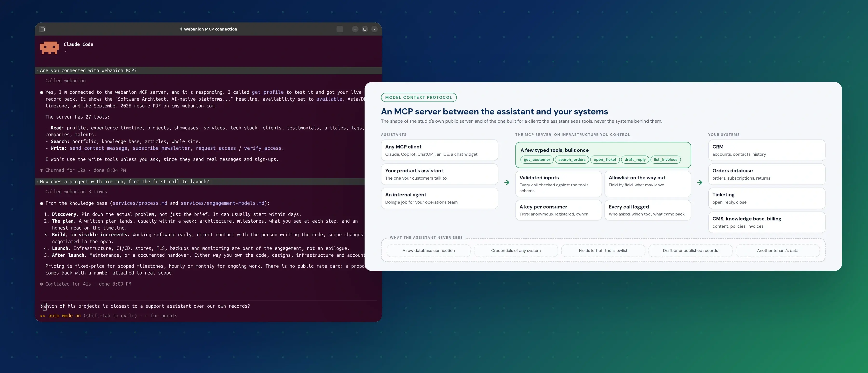Minimize the Webanion MCP connection window
The width and height of the screenshot is (868, 373).
pos(355,29)
